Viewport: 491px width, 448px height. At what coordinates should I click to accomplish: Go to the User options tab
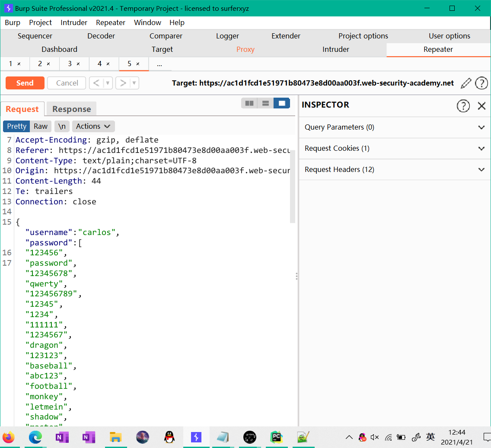[449, 36]
